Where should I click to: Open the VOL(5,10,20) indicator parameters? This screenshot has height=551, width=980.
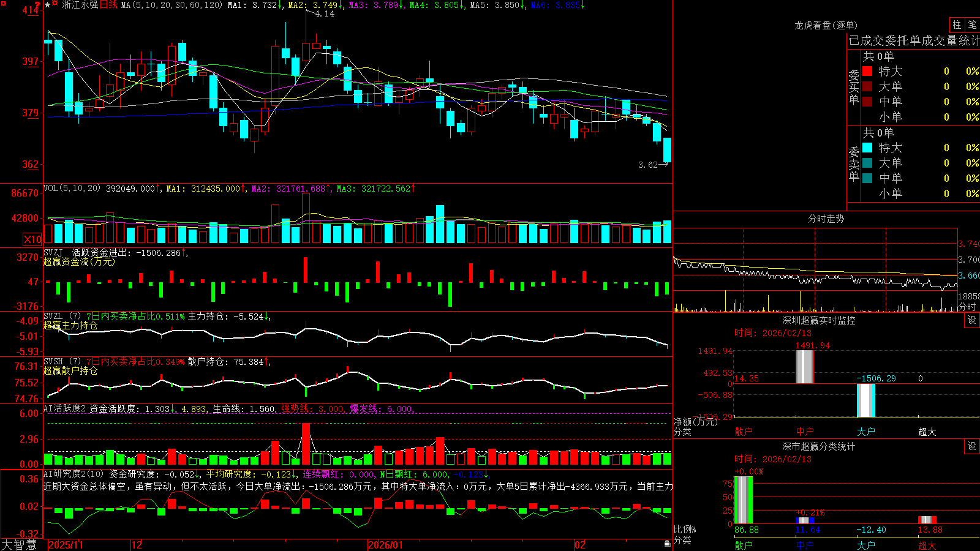tap(72, 189)
